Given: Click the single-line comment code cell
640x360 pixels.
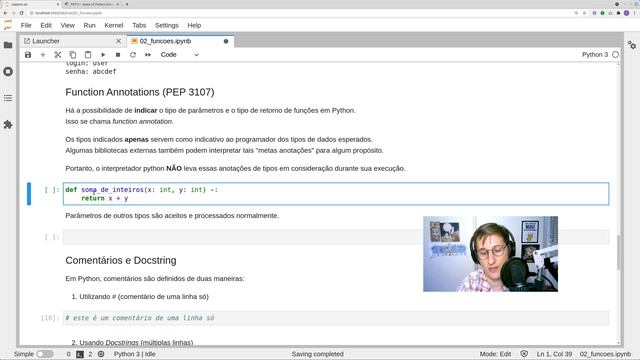Looking at the screenshot, I should pos(336,318).
